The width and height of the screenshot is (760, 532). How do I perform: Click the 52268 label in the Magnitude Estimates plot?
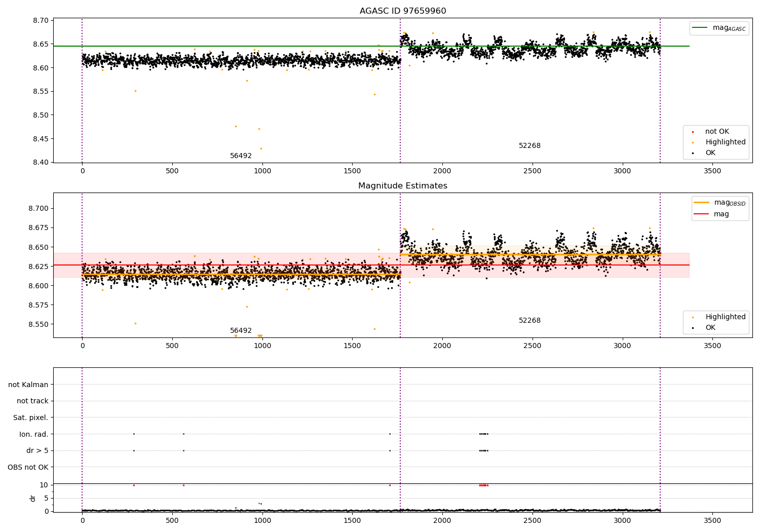[529, 321]
